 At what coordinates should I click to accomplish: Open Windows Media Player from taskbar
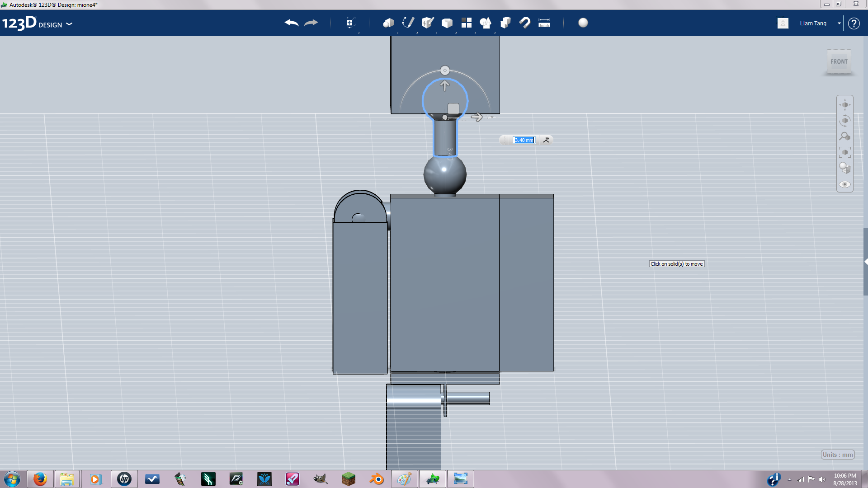95,479
